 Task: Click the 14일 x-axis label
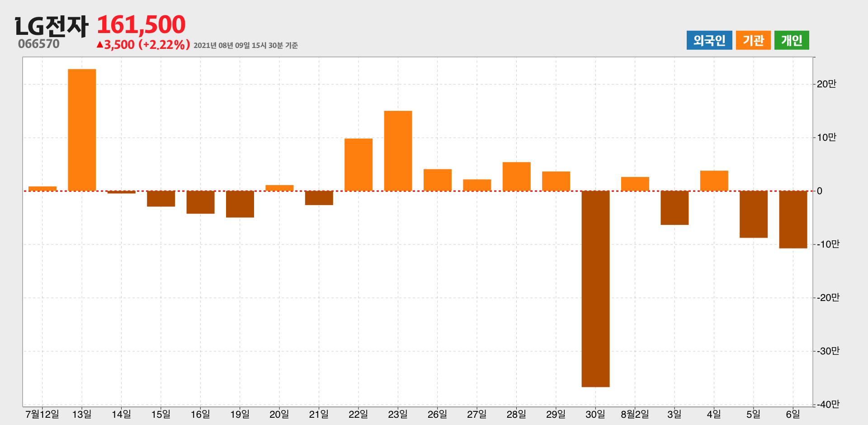click(x=121, y=414)
